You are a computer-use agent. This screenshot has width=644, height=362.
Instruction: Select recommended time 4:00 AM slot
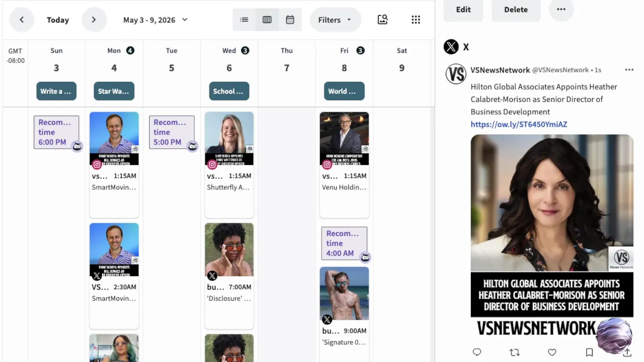click(x=344, y=243)
